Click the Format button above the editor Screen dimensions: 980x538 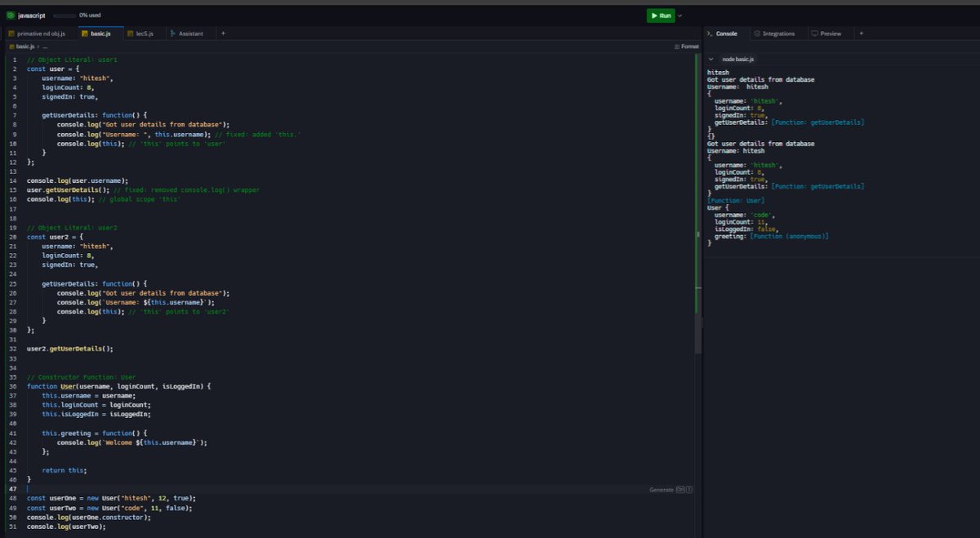pos(686,47)
